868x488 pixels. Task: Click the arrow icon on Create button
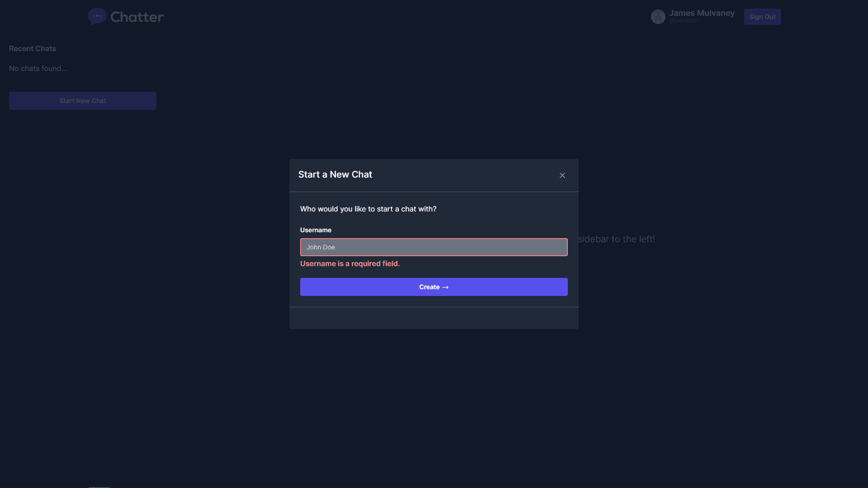(x=445, y=287)
